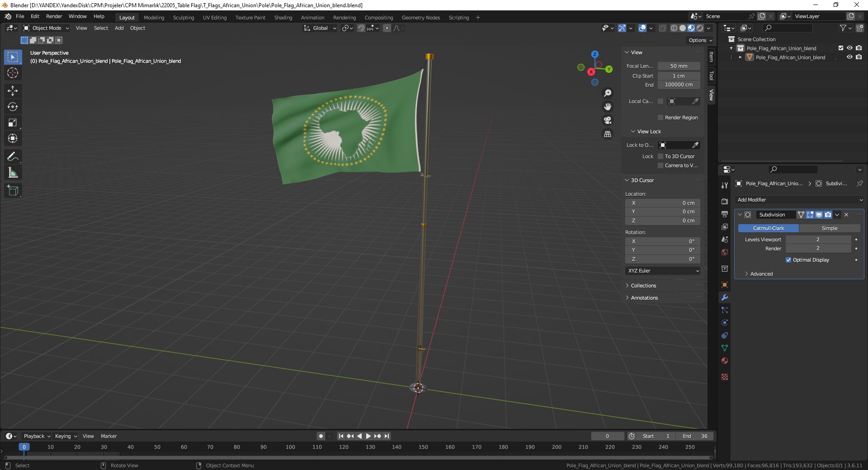Switch to the Modeling workspace tab
The image size is (868, 470).
pyautogui.click(x=154, y=18)
